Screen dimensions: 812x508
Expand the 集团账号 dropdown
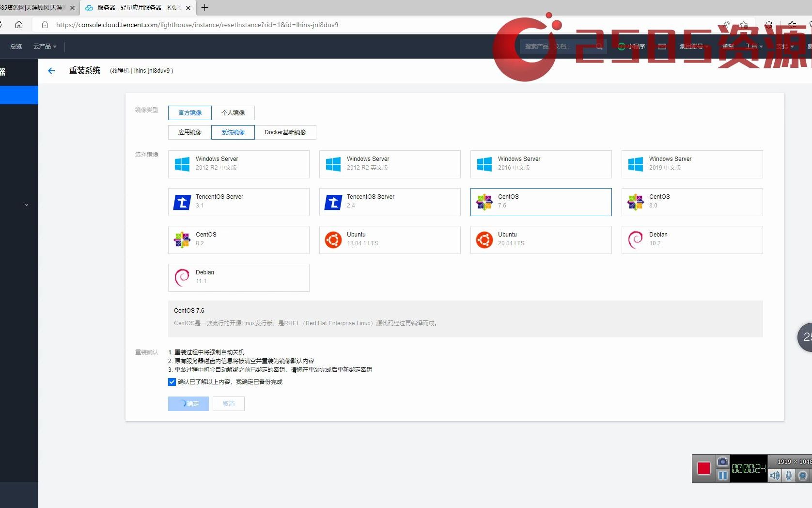coord(693,47)
